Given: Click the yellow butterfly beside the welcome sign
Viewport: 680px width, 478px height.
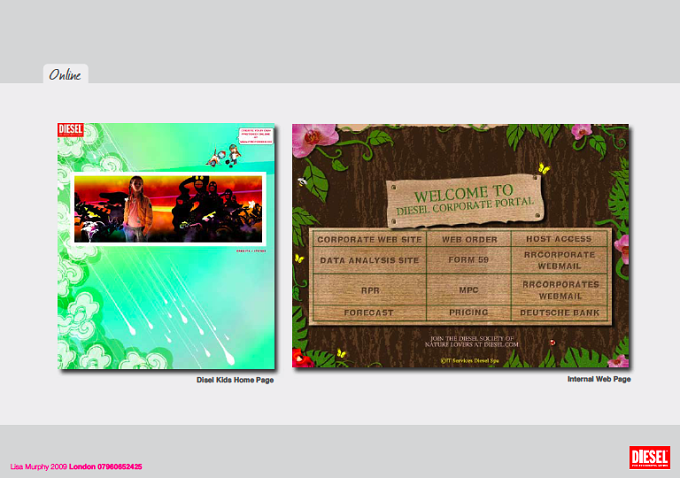Looking at the screenshot, I should point(543,168).
